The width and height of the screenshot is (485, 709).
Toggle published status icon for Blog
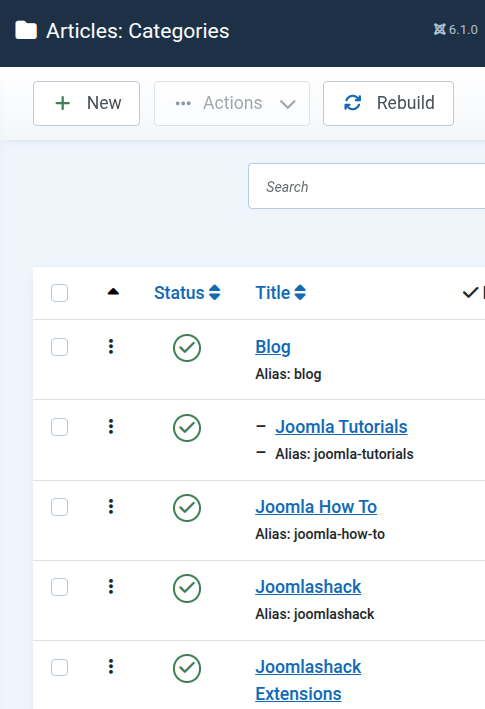(187, 348)
